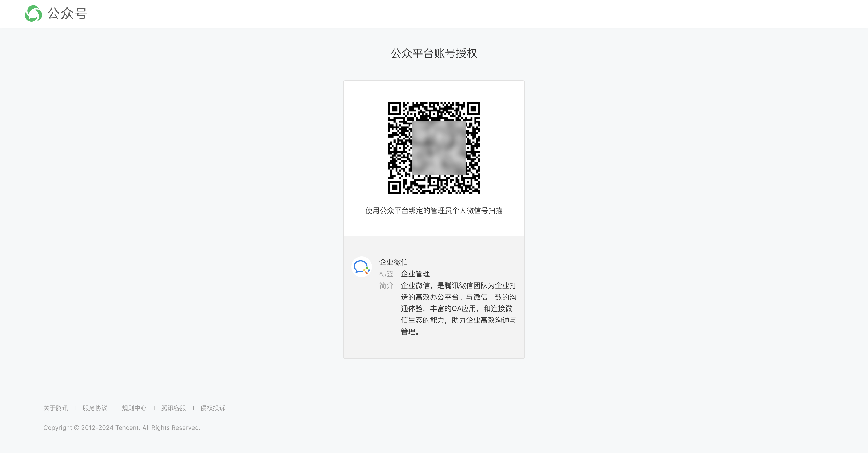Click the scan instruction text below QR code
868x467 pixels.
click(x=434, y=211)
